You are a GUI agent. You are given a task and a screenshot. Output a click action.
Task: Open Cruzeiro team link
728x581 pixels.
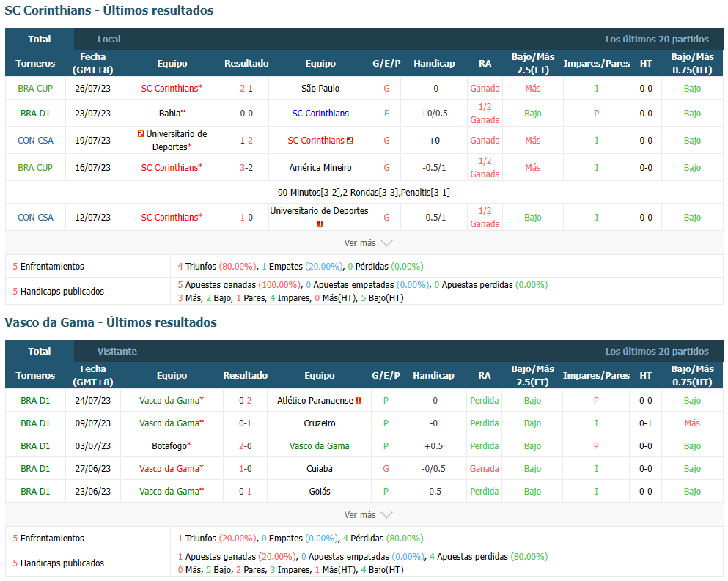[x=320, y=423]
